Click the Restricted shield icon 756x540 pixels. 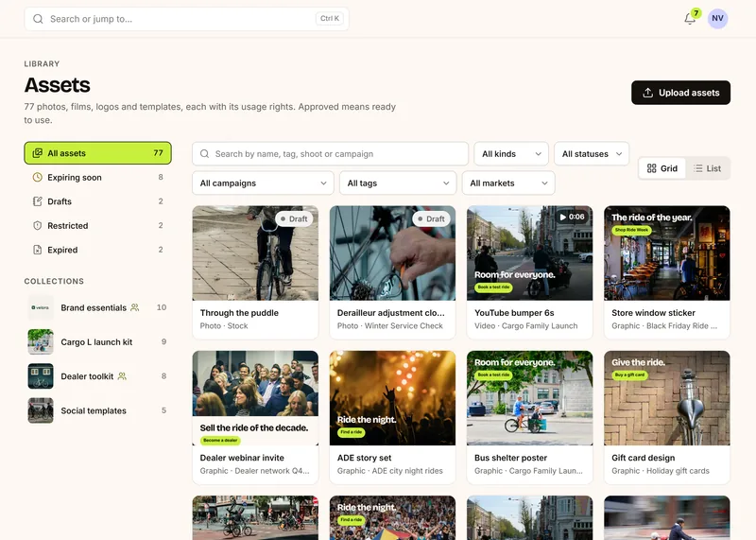point(37,225)
